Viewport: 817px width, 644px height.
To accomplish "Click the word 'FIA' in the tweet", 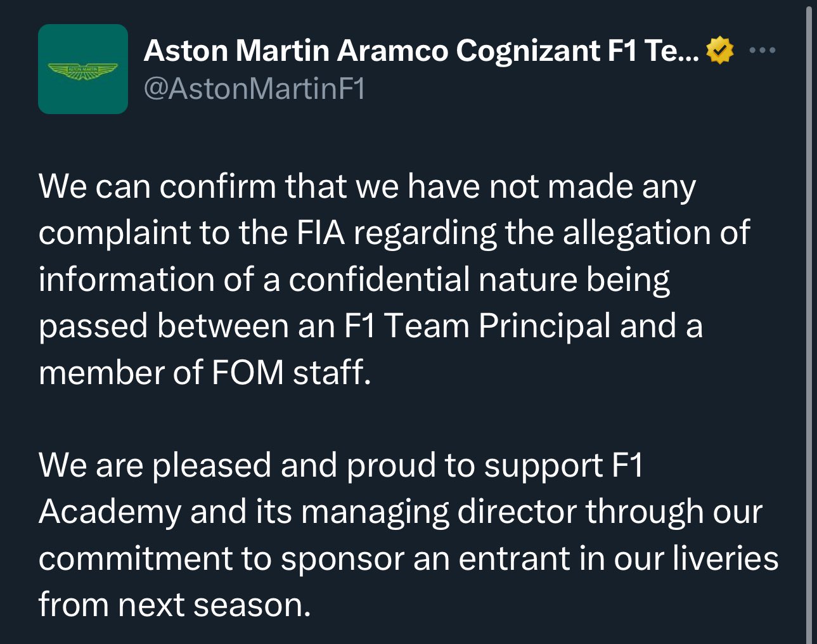I will 321,233.
